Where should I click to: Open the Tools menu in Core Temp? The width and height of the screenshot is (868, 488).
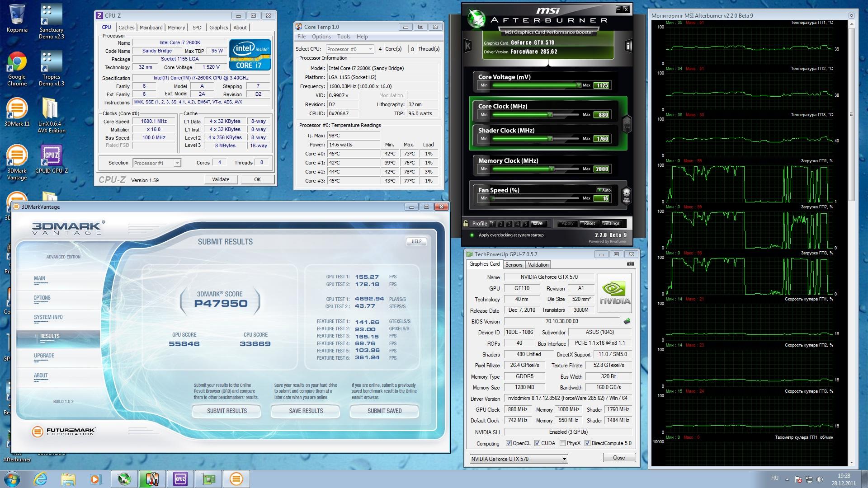pos(344,37)
